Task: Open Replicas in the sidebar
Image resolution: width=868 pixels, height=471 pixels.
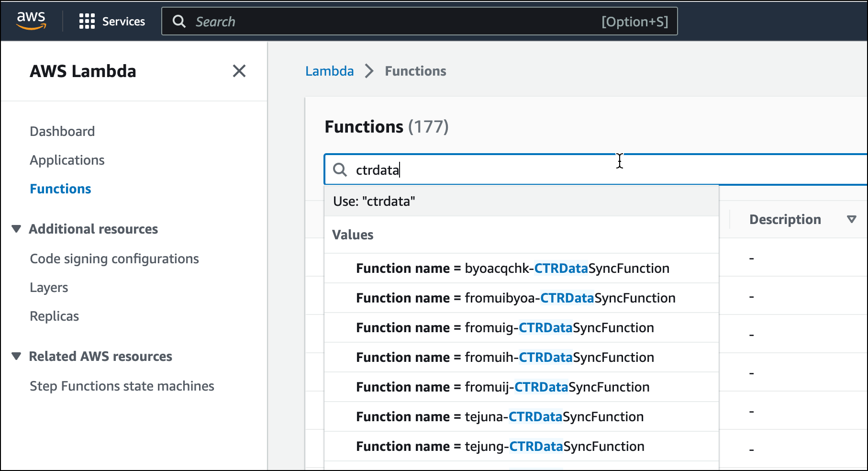Action: click(x=54, y=316)
